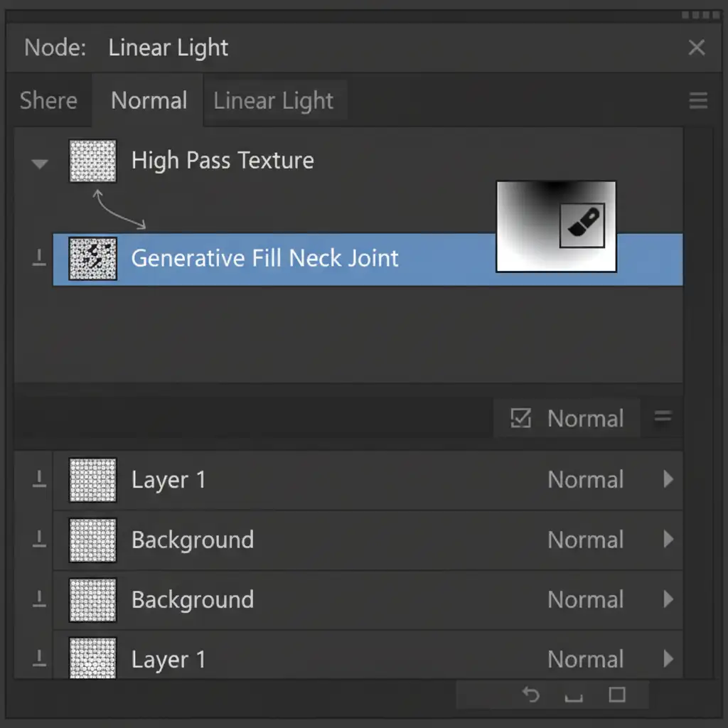The image size is (728, 728).
Task: Click the High Pass Texture layer thumbnail
Action: coord(92,161)
